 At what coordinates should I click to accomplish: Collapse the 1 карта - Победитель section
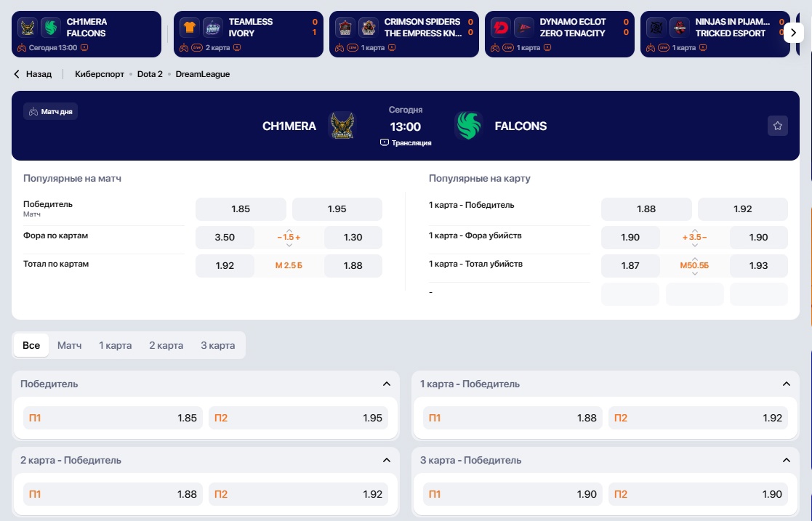point(786,384)
